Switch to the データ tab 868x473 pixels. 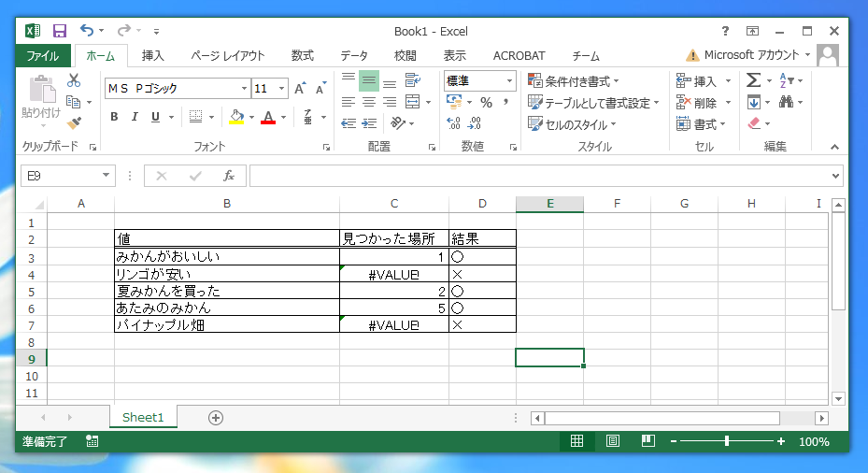pos(354,56)
